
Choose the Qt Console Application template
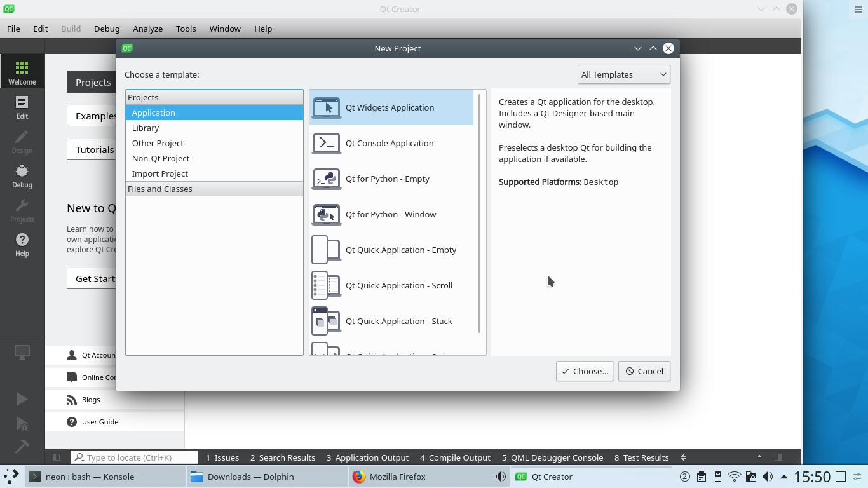click(x=390, y=143)
